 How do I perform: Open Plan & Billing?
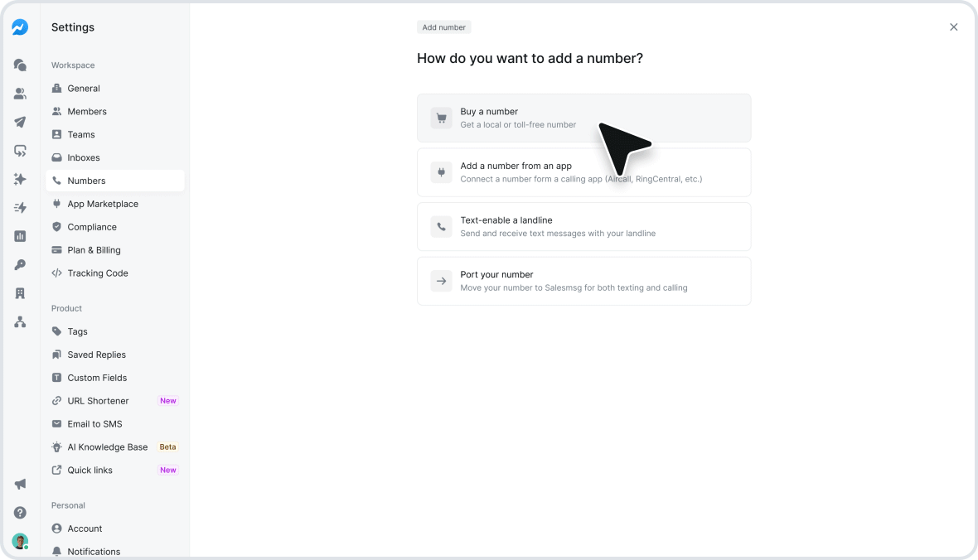coord(94,250)
